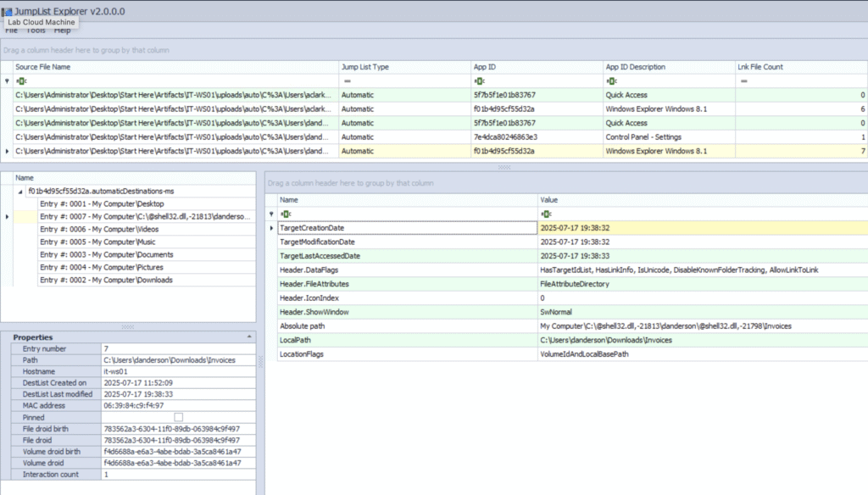Viewport: 868px width, 495px height.
Task: Sort by the App ID Description column header
Action: point(636,66)
